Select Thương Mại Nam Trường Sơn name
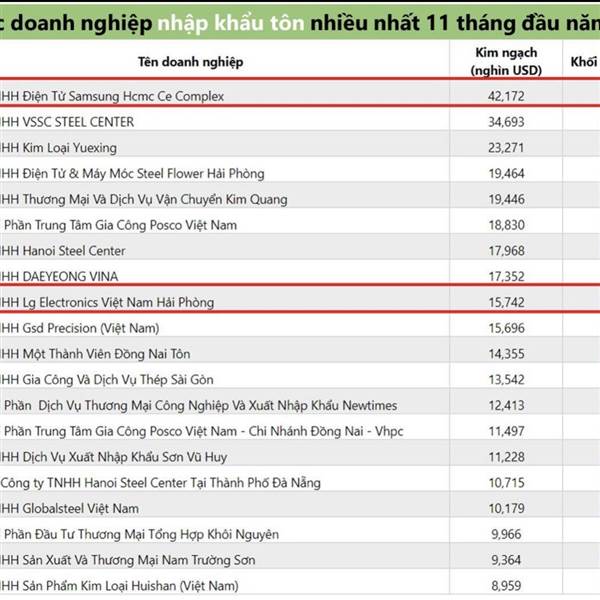 (127, 560)
